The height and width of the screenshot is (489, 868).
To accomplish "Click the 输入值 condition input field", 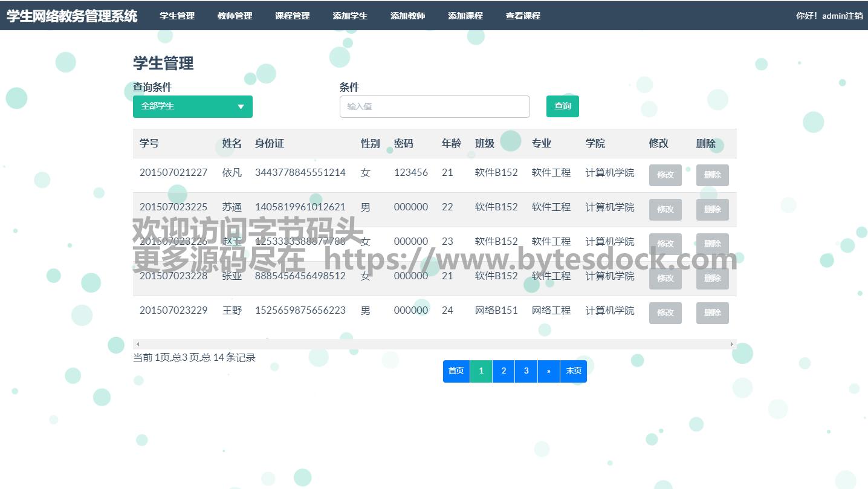I will (x=434, y=106).
